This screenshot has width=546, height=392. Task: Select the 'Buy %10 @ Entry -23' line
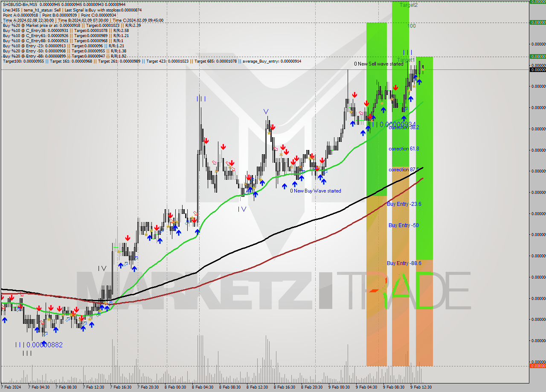pos(64,46)
